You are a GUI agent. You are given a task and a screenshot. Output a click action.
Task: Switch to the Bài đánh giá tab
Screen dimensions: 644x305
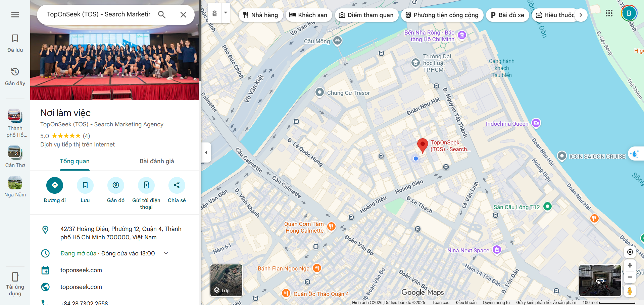(157, 161)
